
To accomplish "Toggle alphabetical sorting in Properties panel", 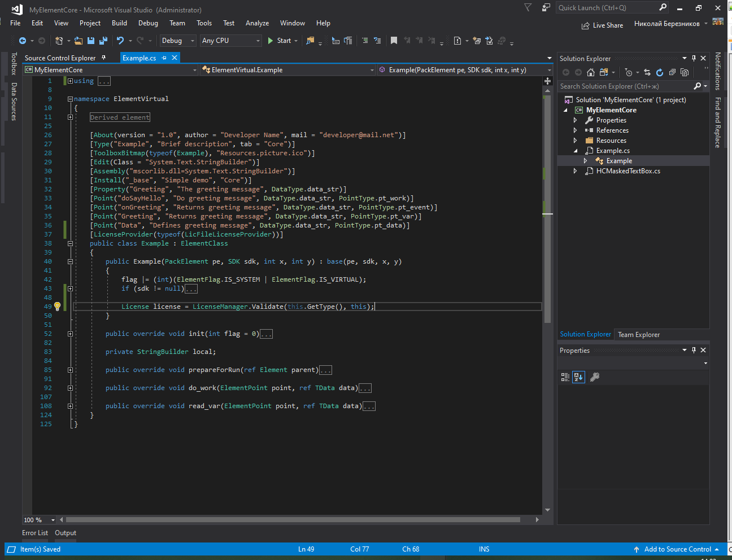I will 578,377.
